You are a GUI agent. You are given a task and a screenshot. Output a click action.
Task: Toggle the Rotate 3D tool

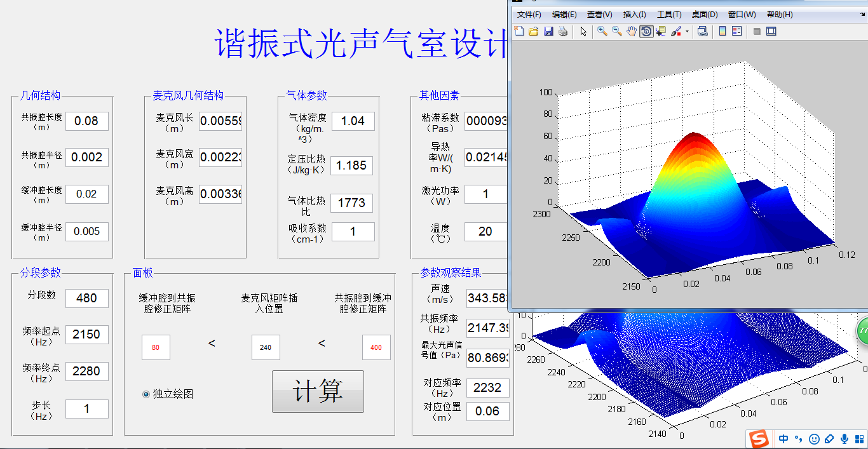tap(646, 31)
